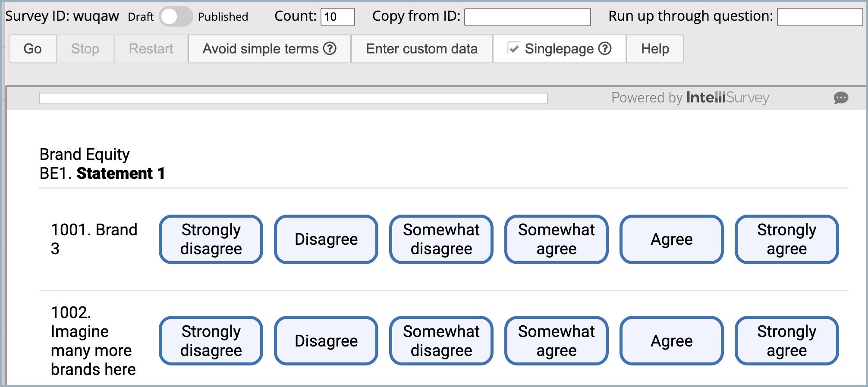This screenshot has height=387, width=868.
Task: Click the Stop button
Action: pos(85,49)
